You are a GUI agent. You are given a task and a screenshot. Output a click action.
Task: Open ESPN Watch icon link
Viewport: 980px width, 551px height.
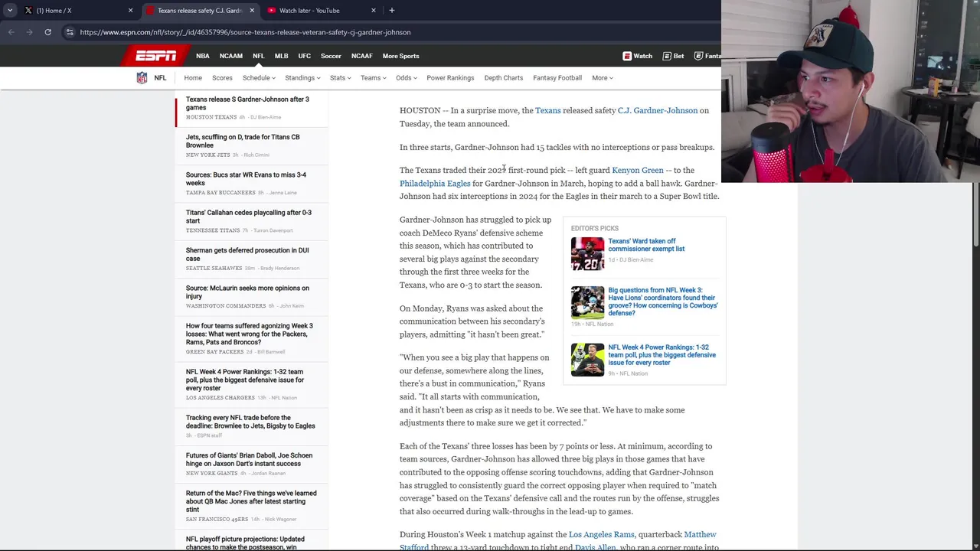(x=637, y=56)
